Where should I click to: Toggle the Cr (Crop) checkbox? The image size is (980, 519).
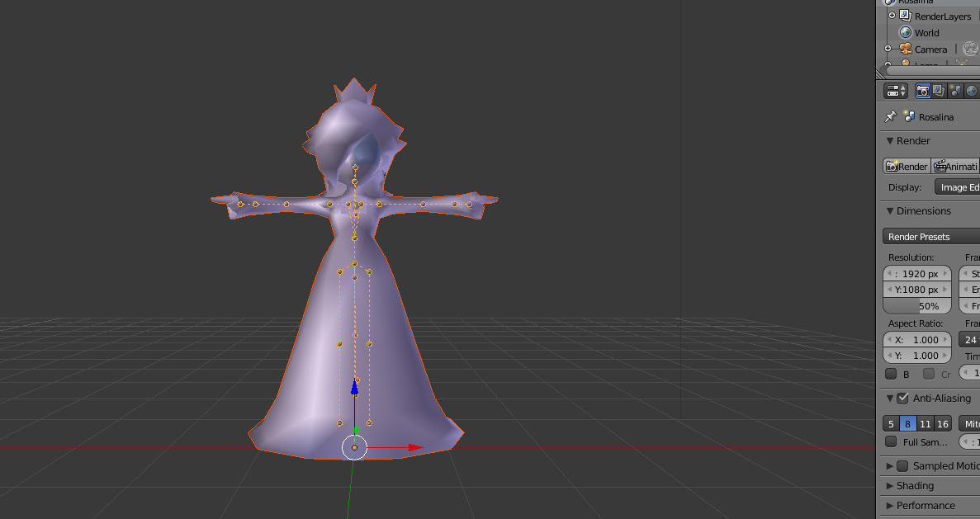coord(929,374)
